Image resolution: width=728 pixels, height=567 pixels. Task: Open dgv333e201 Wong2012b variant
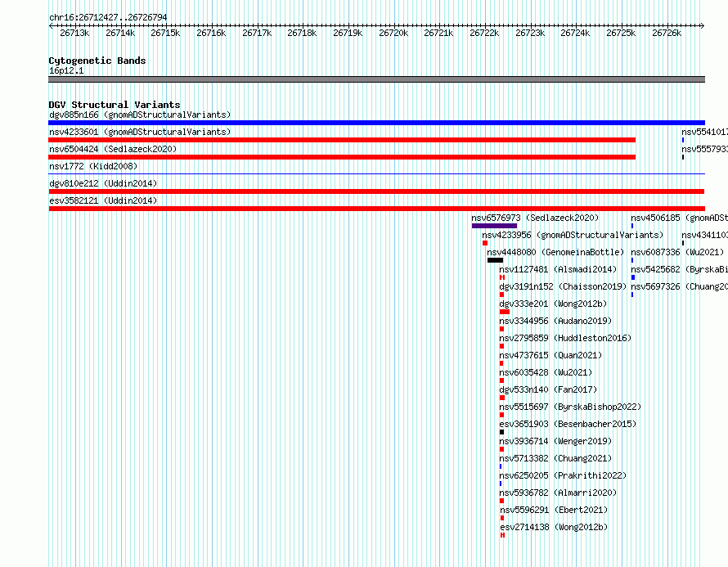point(553,304)
